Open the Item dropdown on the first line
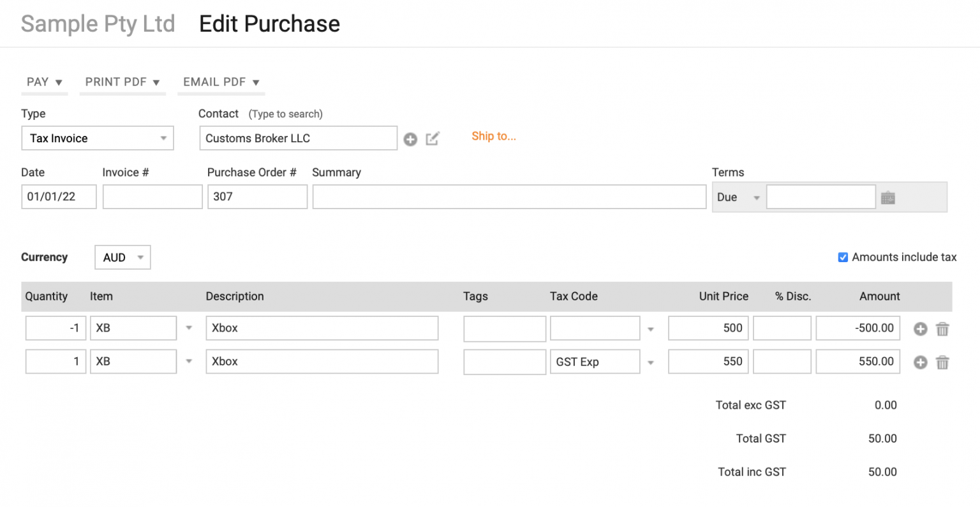The height and width of the screenshot is (507, 980). pyautogui.click(x=189, y=328)
